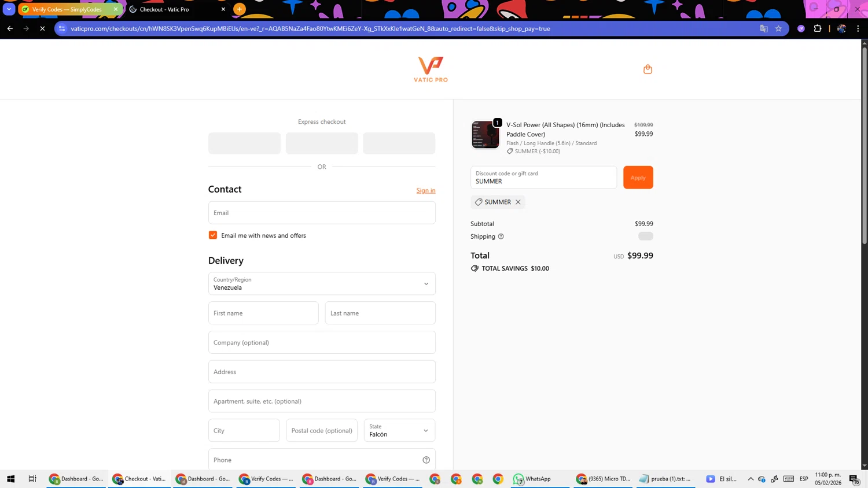This screenshot has width=868, height=488.
Task: Click the Last name field
Action: [380, 313]
